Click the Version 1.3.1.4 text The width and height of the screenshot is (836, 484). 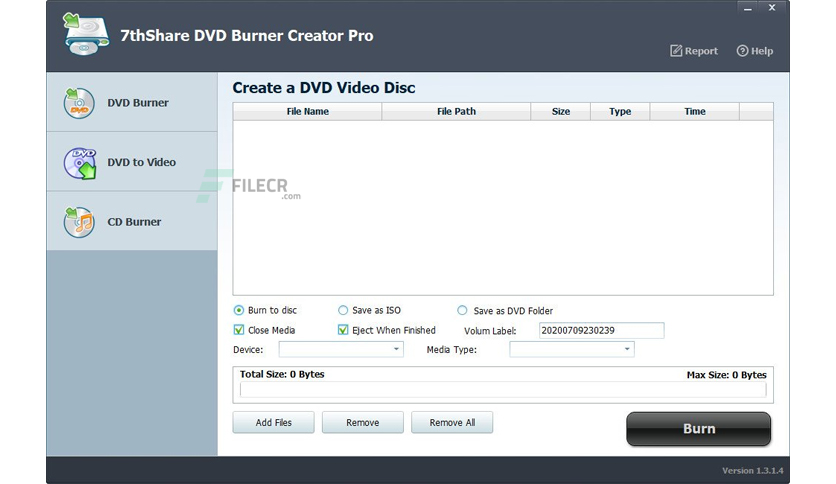[752, 471]
